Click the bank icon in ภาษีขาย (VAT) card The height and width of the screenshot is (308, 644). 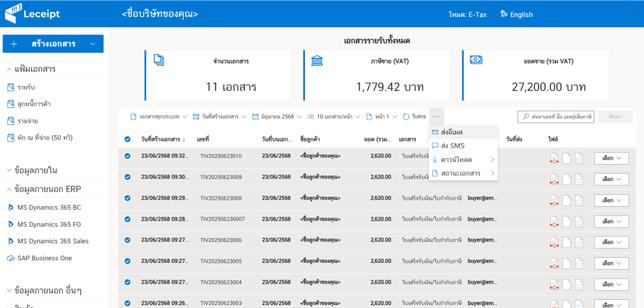click(317, 60)
